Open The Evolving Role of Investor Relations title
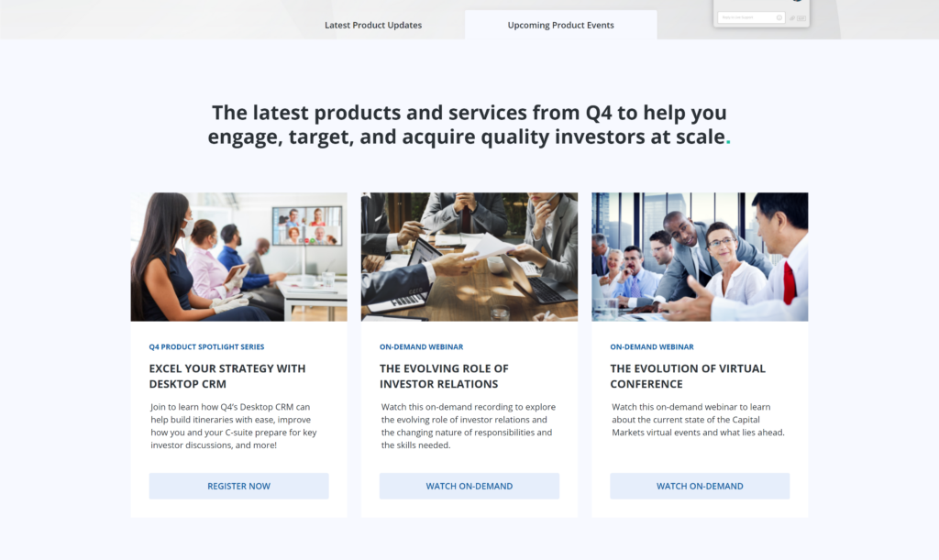939x560 pixels. click(444, 377)
